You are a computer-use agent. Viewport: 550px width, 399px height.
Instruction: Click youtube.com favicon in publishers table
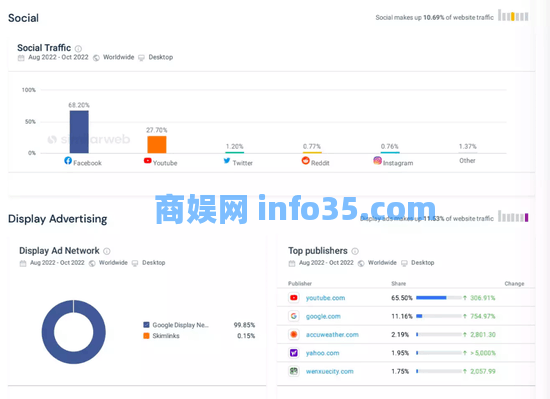(x=294, y=298)
